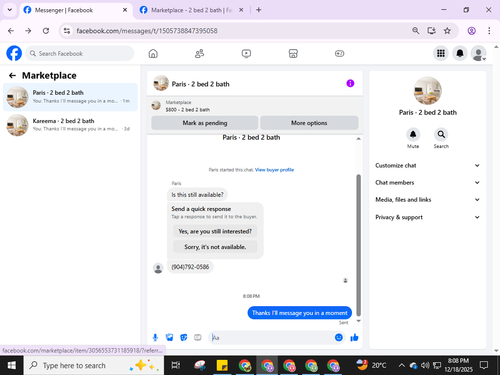Expand the Customize chat section
The width and height of the screenshot is (500, 375).
[428, 165]
